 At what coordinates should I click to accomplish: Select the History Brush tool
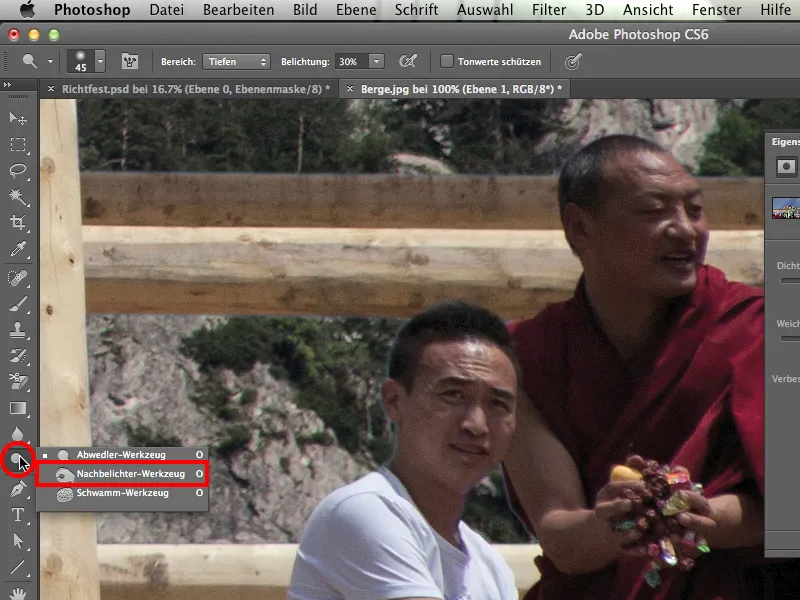point(18,356)
